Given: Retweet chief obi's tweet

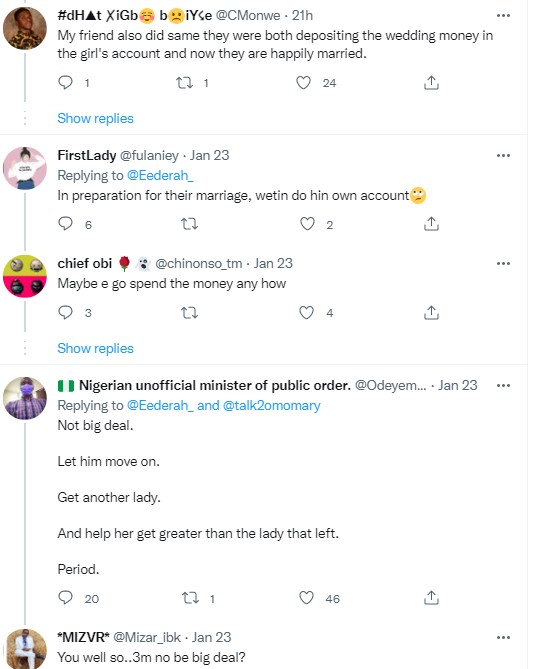Looking at the screenshot, I should (189, 313).
